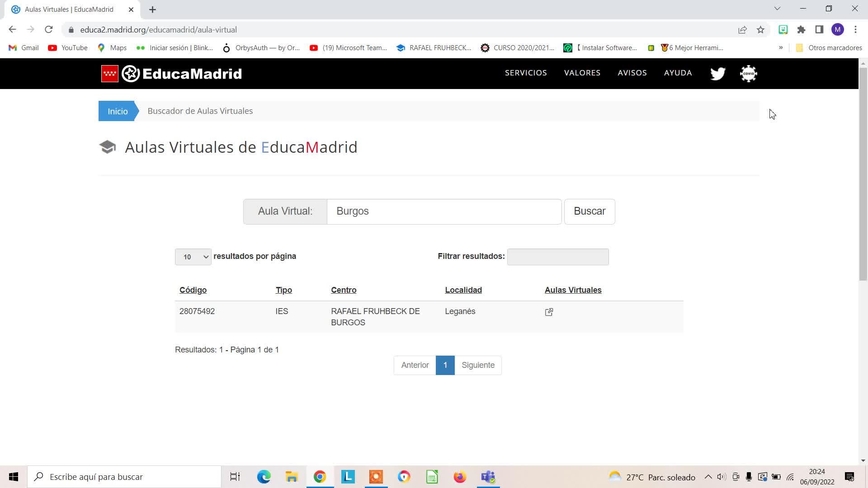
Task: Click the Filtrar resultados input field
Action: tap(558, 257)
